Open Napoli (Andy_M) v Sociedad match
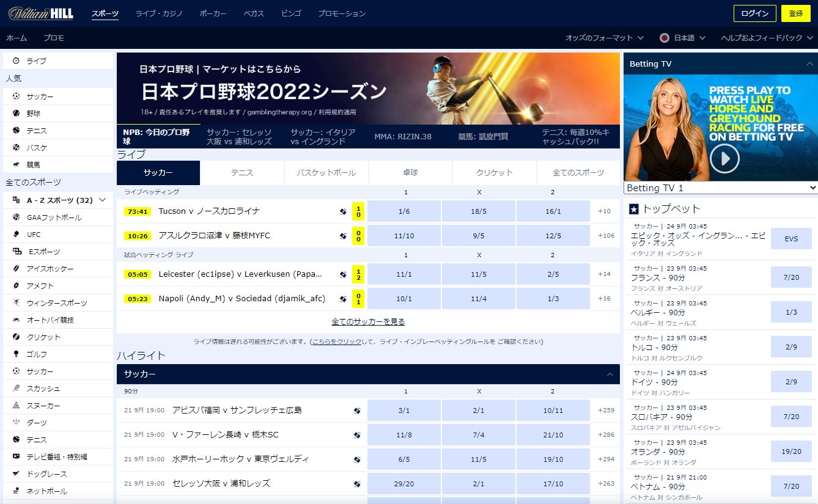 point(241,299)
